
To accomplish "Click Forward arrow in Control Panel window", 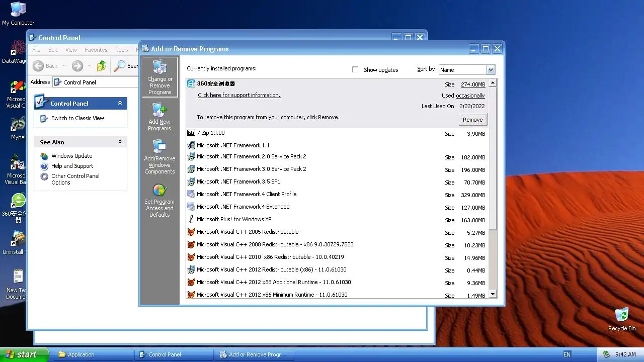I will pyautogui.click(x=77, y=66).
